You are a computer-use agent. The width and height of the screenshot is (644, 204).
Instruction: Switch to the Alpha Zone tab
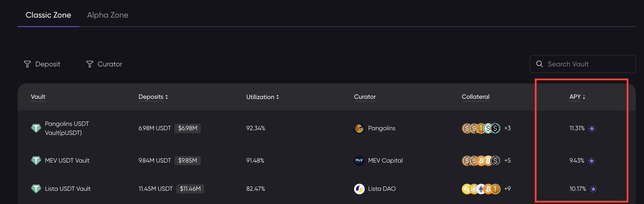coord(107,15)
